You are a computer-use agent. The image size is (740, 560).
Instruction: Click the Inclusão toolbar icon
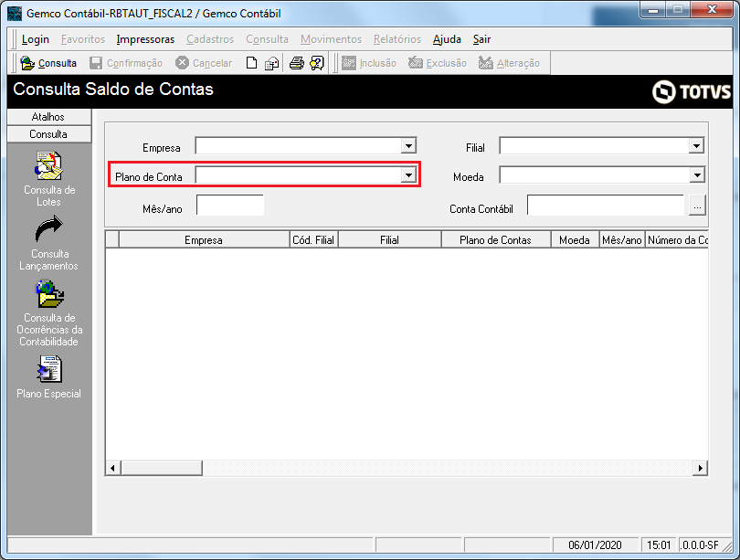(349, 63)
